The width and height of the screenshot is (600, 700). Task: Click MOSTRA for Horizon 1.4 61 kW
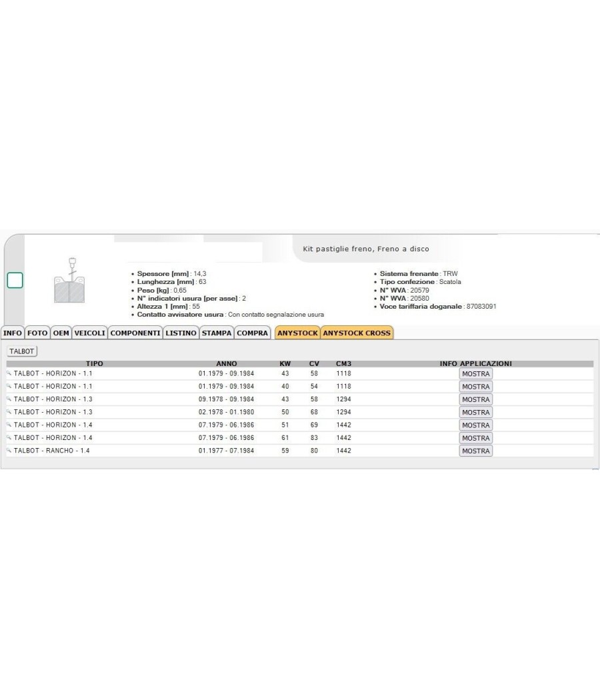click(476, 439)
